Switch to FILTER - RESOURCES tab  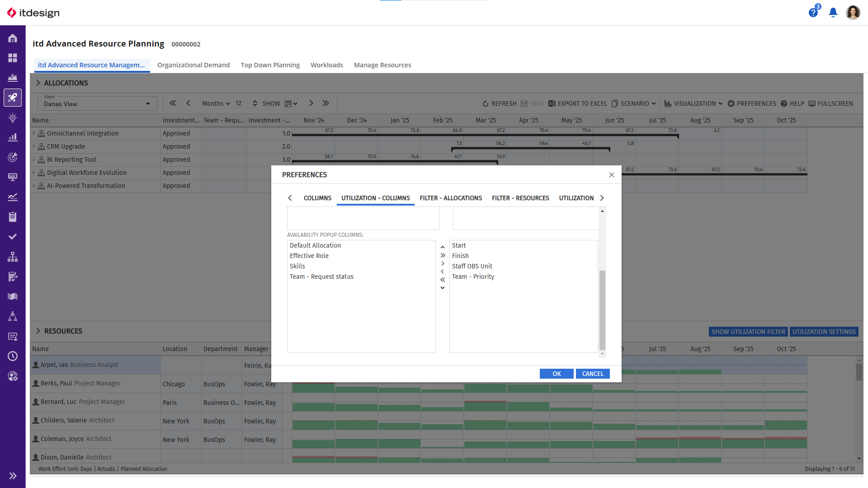(x=520, y=198)
